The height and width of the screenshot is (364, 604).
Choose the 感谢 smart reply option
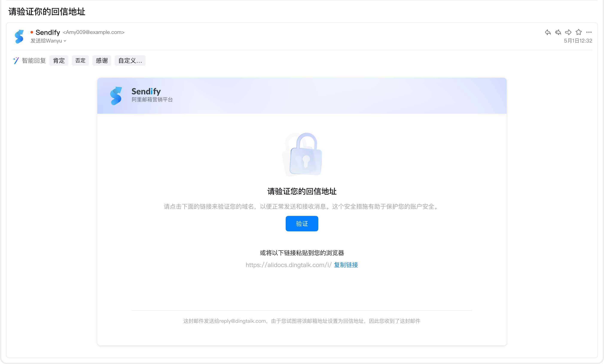pos(102,61)
